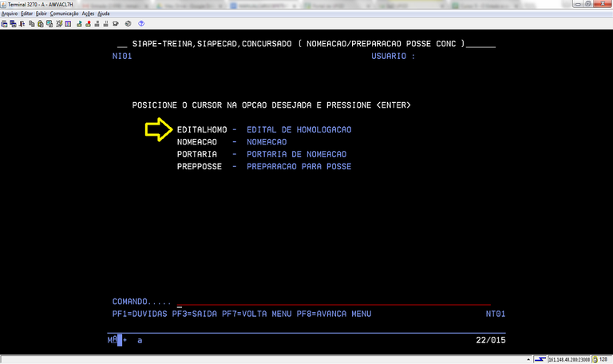Screen dimensions: 613x364
Task: Open the Editar menu
Action: point(27,14)
